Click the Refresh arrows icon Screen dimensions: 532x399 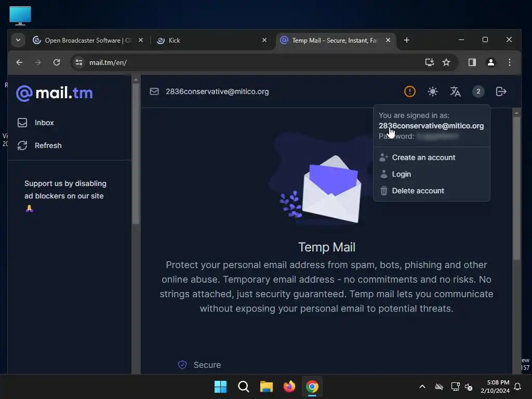point(22,145)
